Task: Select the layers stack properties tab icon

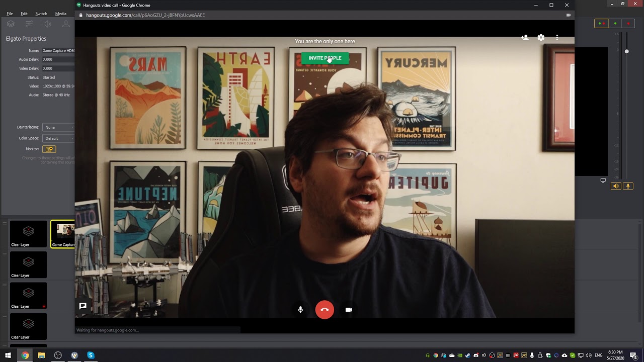Action: pos(11,24)
